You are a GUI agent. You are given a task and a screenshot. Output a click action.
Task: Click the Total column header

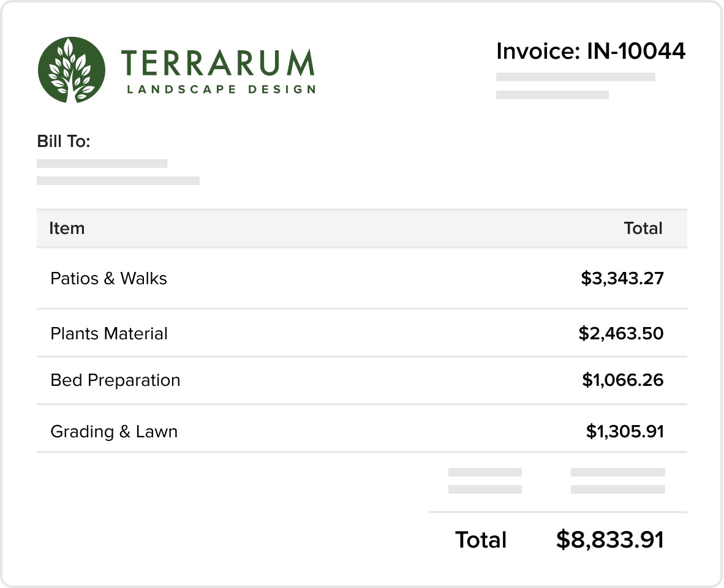point(643,228)
